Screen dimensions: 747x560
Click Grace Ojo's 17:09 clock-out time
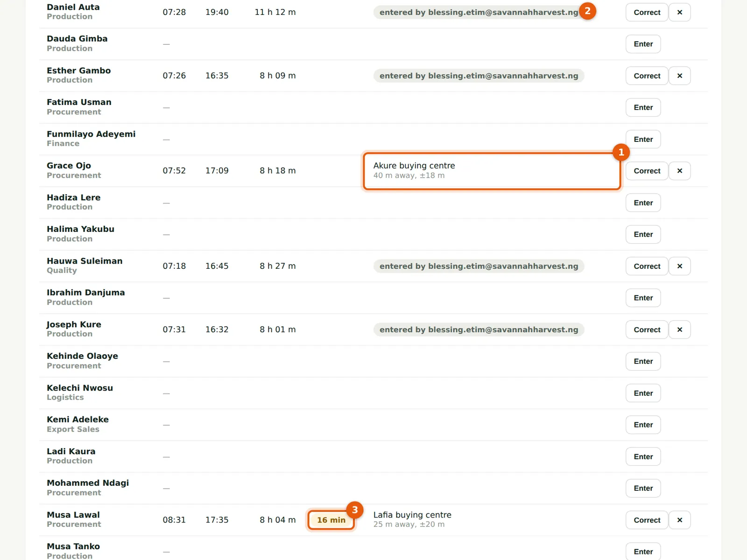[x=217, y=171]
